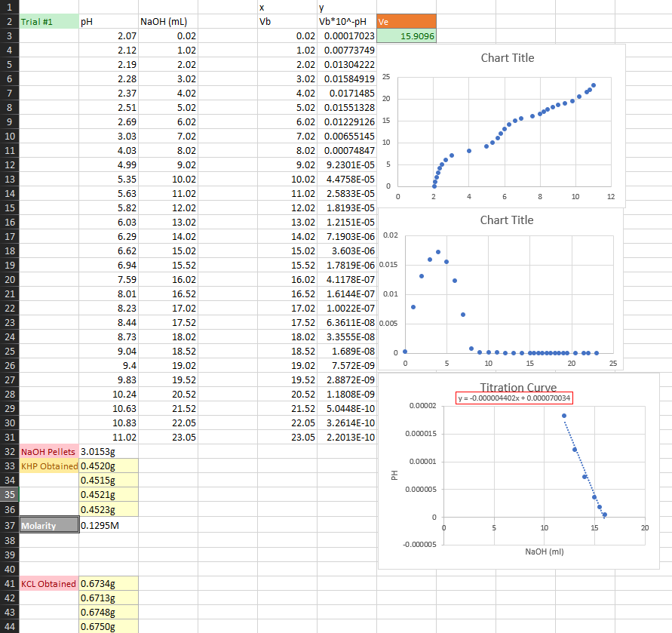Click the middle chart's plot area
This screenshot has height=633, width=672.
[505, 294]
